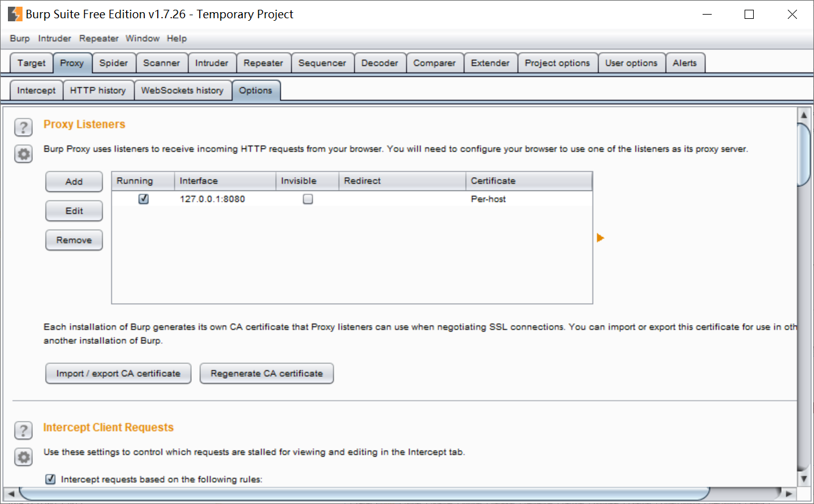The height and width of the screenshot is (504, 814).
Task: Click the Interface column header
Action: point(225,181)
